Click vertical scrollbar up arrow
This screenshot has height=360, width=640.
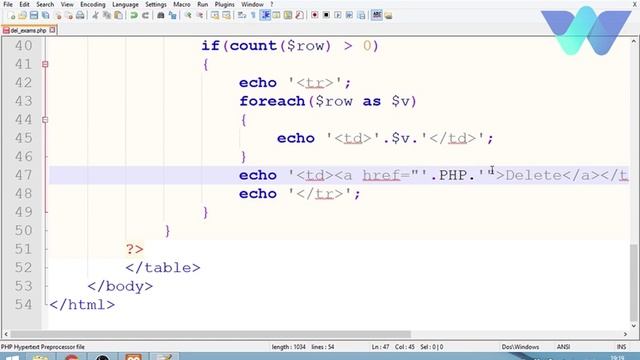click(634, 41)
